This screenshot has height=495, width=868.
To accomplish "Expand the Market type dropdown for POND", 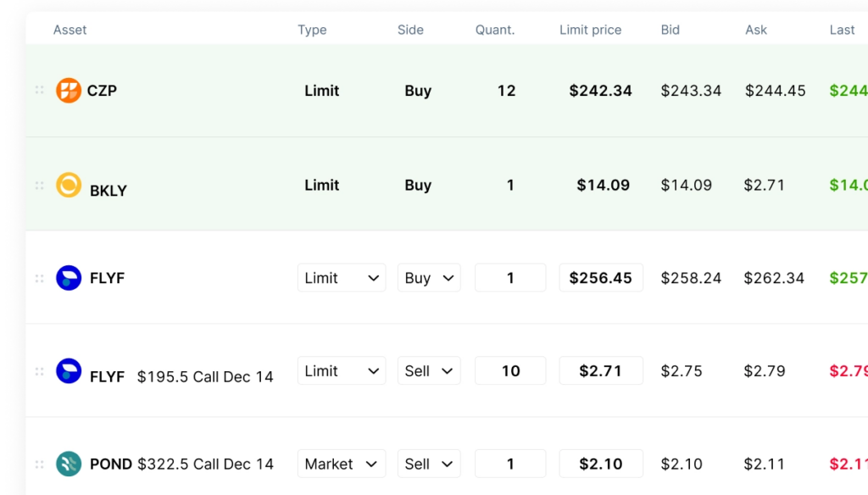I will click(341, 464).
